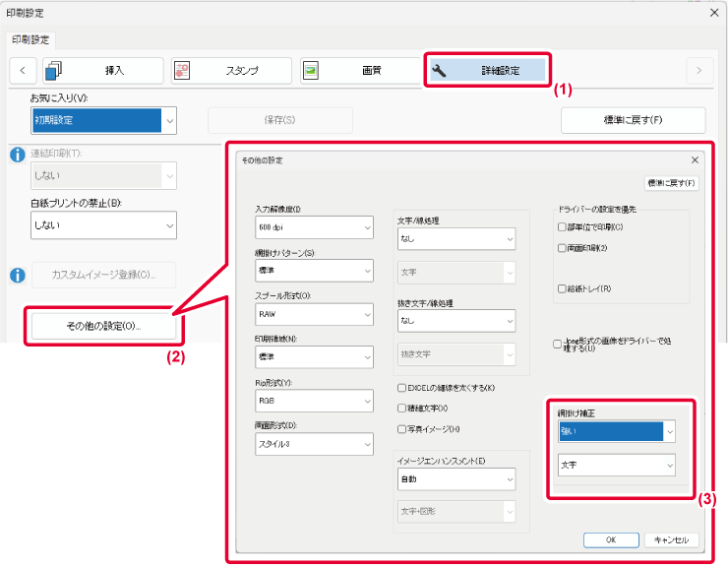Switch to the 画質 tab
The image size is (728, 568).
[359, 70]
